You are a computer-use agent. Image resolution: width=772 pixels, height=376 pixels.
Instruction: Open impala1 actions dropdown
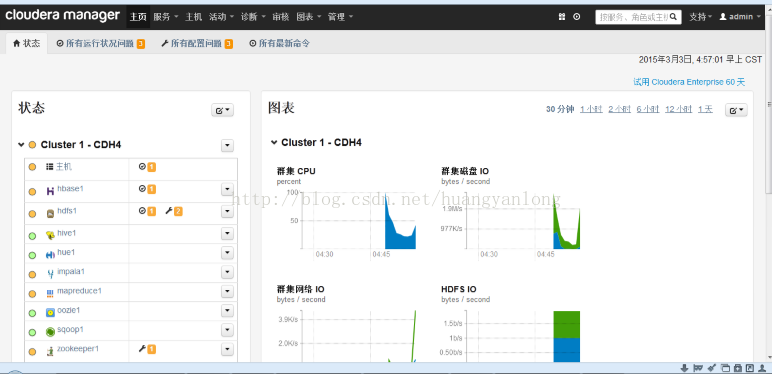pos(227,272)
